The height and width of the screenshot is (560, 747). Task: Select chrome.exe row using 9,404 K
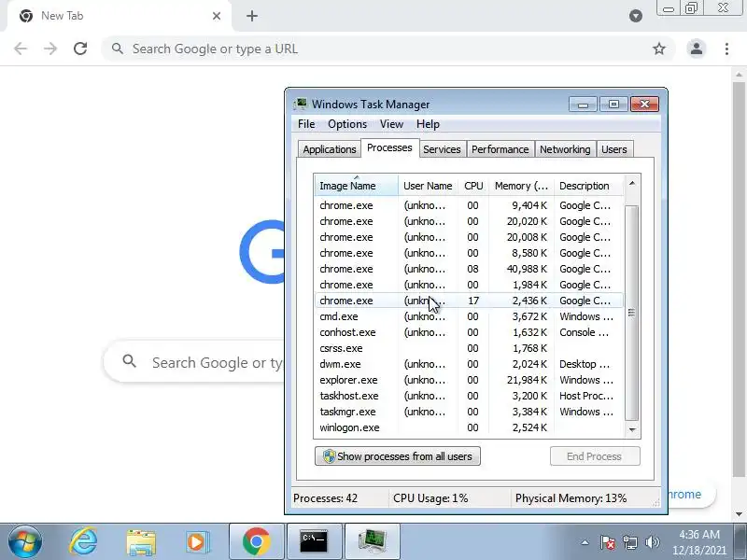tap(469, 205)
